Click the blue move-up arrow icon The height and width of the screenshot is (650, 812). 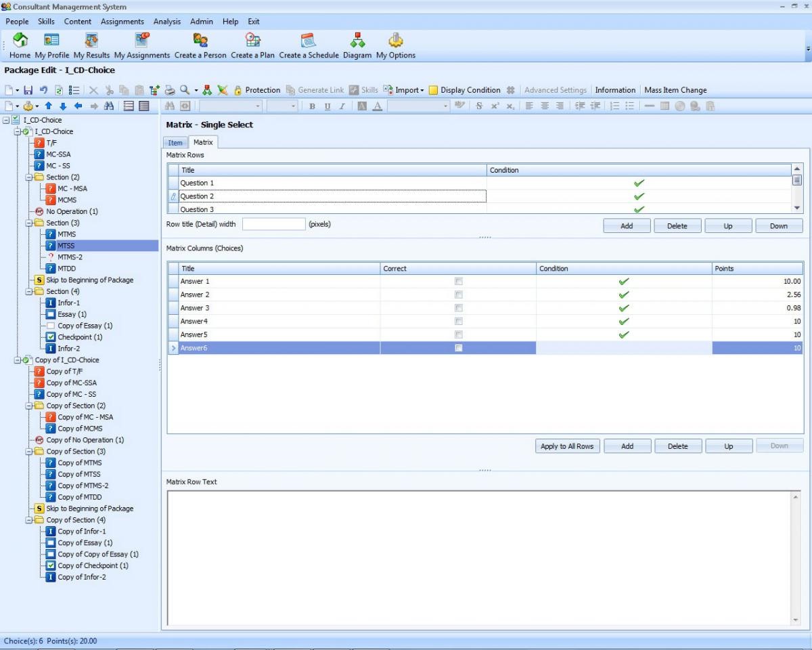49,106
